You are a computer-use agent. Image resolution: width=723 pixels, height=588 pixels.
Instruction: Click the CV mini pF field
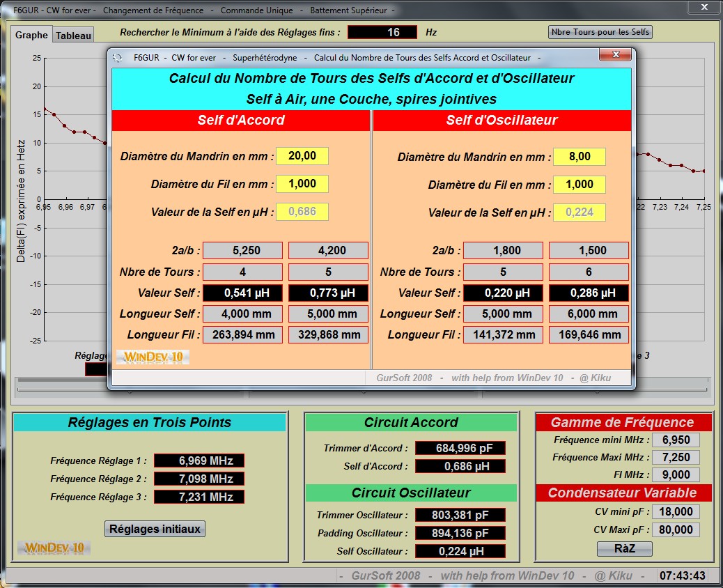click(676, 511)
